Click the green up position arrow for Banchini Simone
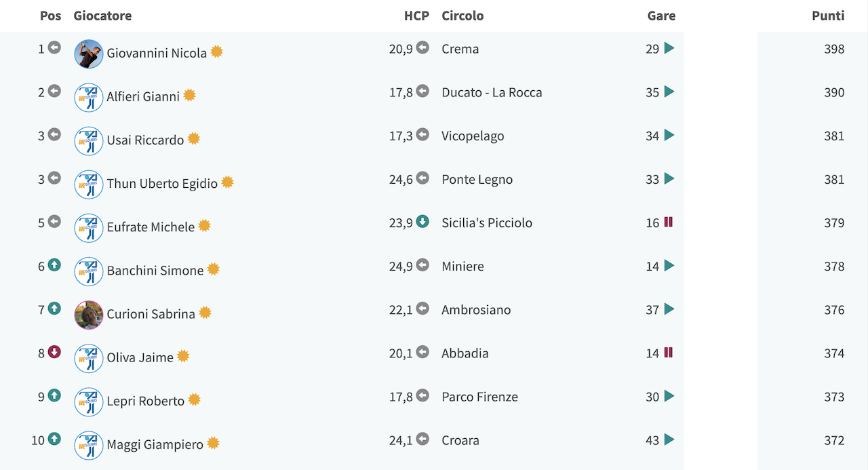Image resolution: width=868 pixels, height=470 pixels. pyautogui.click(x=54, y=265)
